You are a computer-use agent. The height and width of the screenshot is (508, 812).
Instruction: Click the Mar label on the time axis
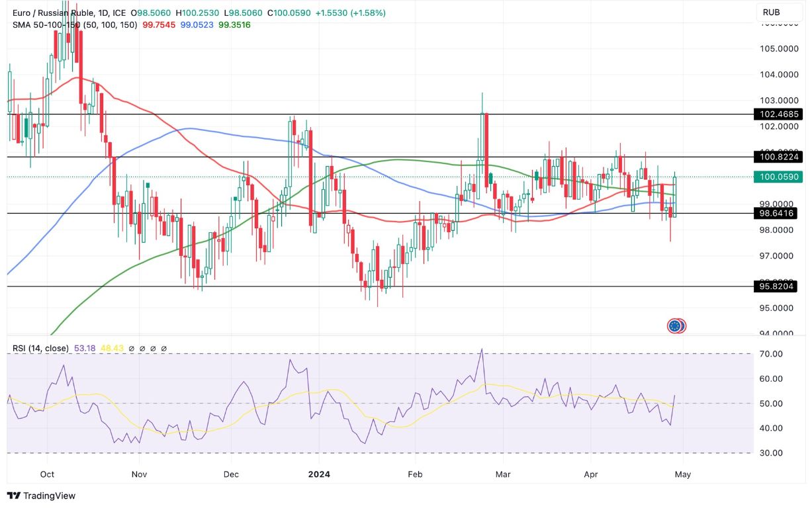pos(503,474)
